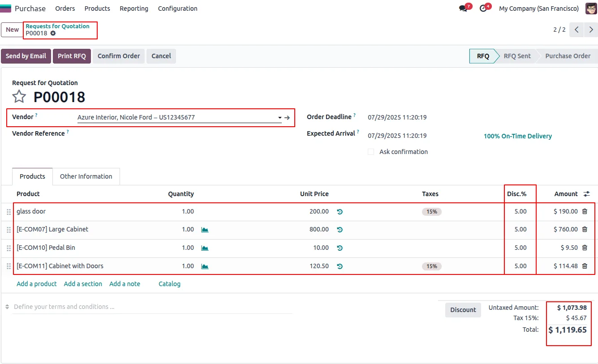Select the RFQ status stage
The height and width of the screenshot is (364, 598).
coord(483,56)
